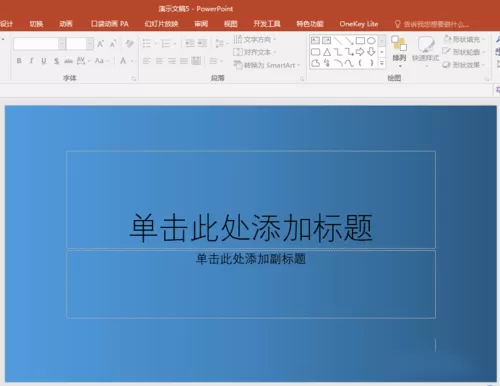Viewport: 500px width, 386px height.
Task: Apply bullet list formatting
Action: (x=146, y=43)
